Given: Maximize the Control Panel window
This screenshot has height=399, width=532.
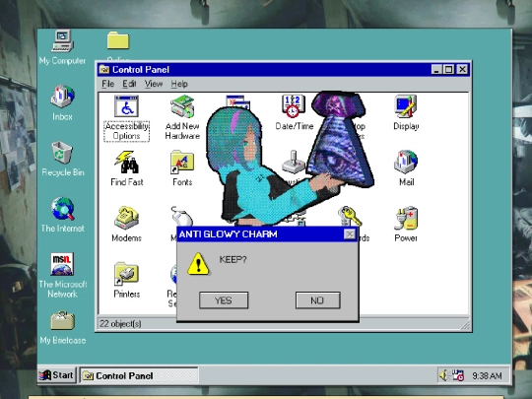Looking at the screenshot, I should [x=448, y=70].
